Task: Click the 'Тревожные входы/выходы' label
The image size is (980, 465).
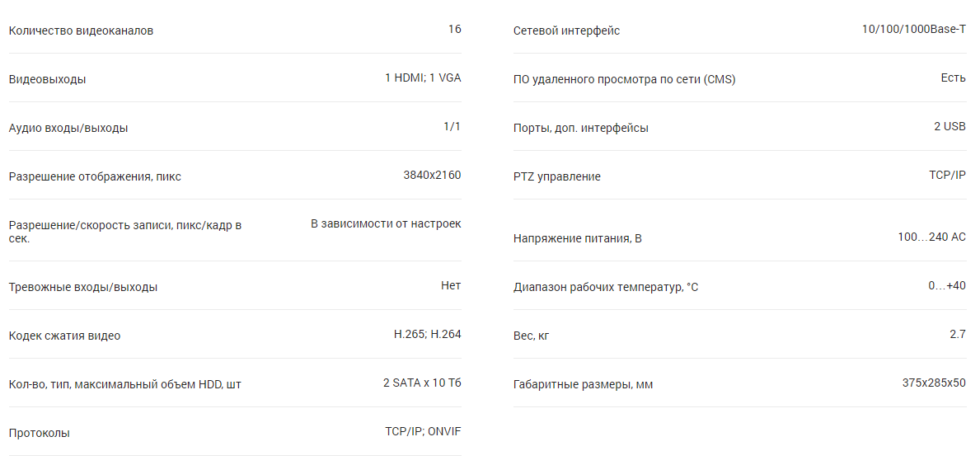Action: [x=83, y=288]
